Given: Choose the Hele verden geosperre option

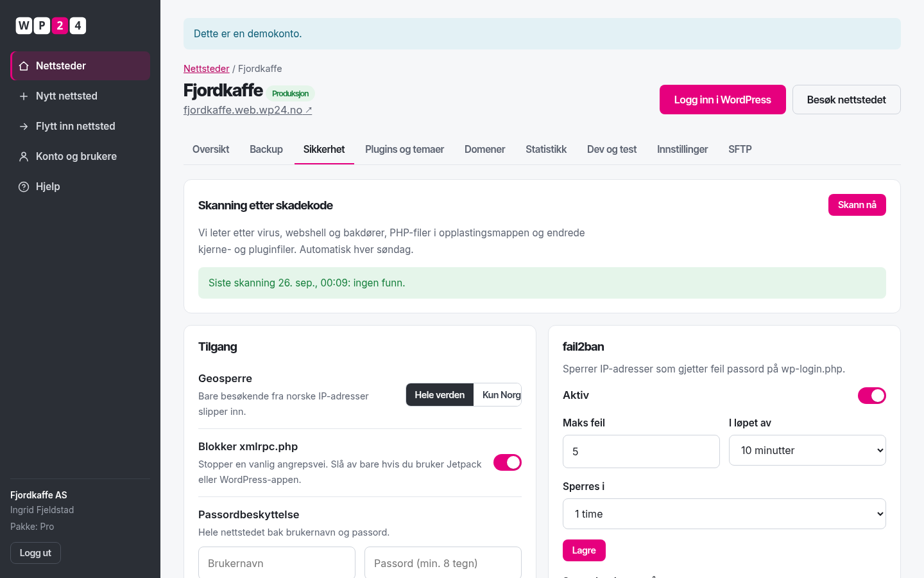Looking at the screenshot, I should pos(440,395).
